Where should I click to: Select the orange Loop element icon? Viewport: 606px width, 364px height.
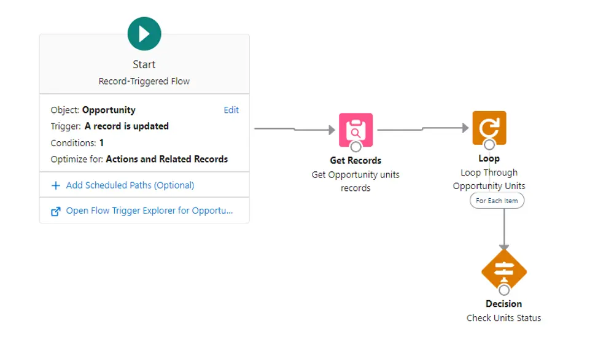tap(489, 126)
